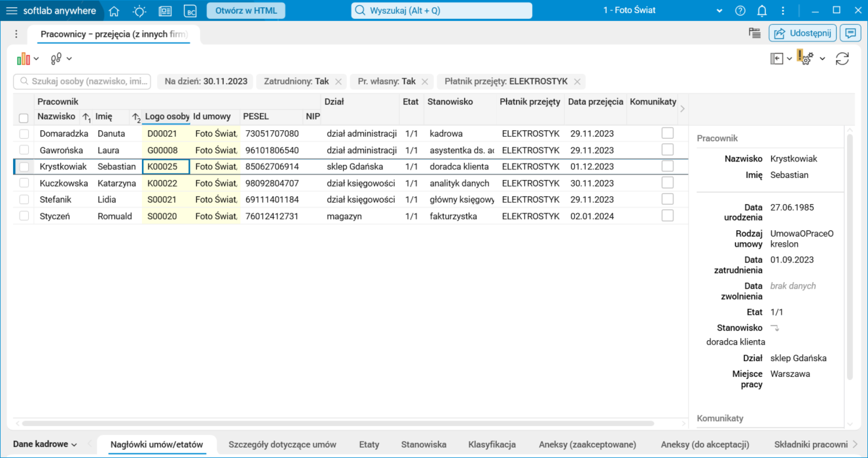The height and width of the screenshot is (458, 868).
Task: Select the Gawrońska row checkbox
Action: tap(24, 150)
